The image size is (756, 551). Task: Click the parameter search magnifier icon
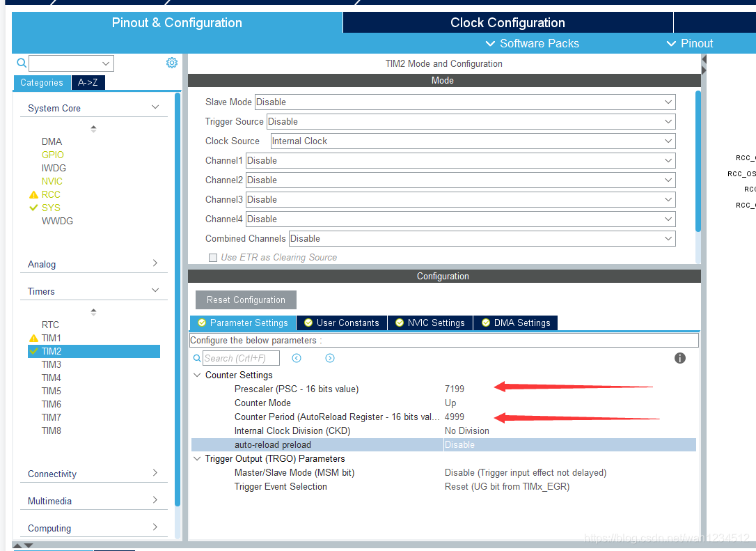point(197,358)
